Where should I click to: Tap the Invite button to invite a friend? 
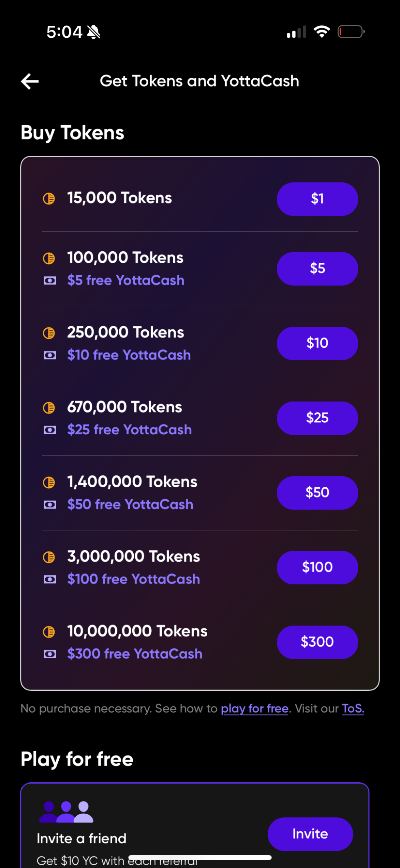coord(310,834)
